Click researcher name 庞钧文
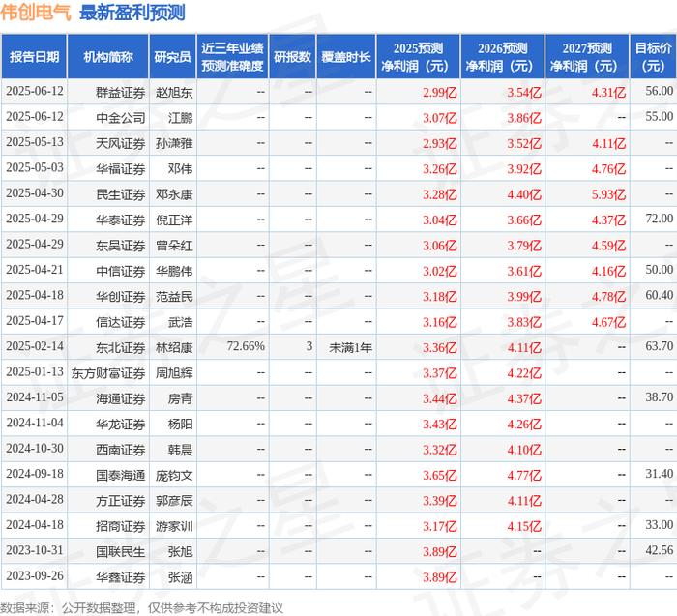 click(174, 475)
